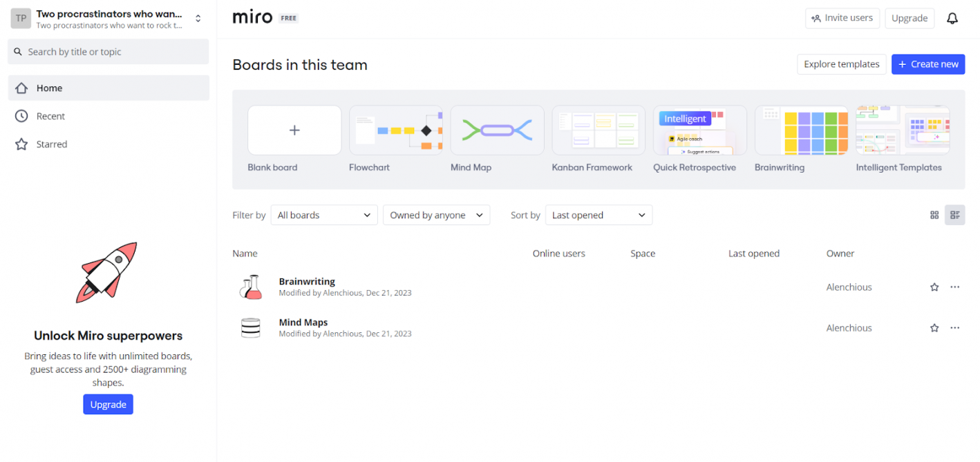Screen dimensions: 980x462
Task: Go to Home in sidebar
Action: coord(109,88)
